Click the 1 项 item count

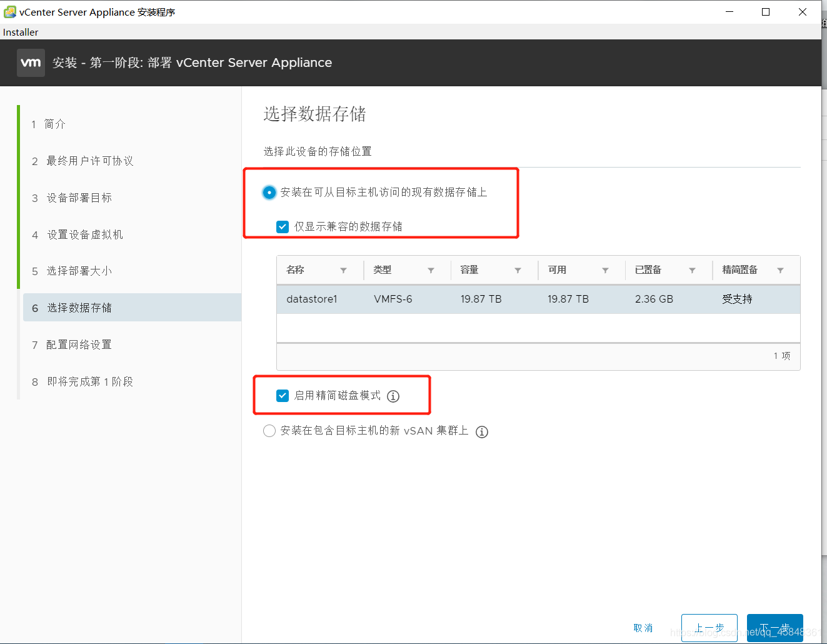click(782, 356)
